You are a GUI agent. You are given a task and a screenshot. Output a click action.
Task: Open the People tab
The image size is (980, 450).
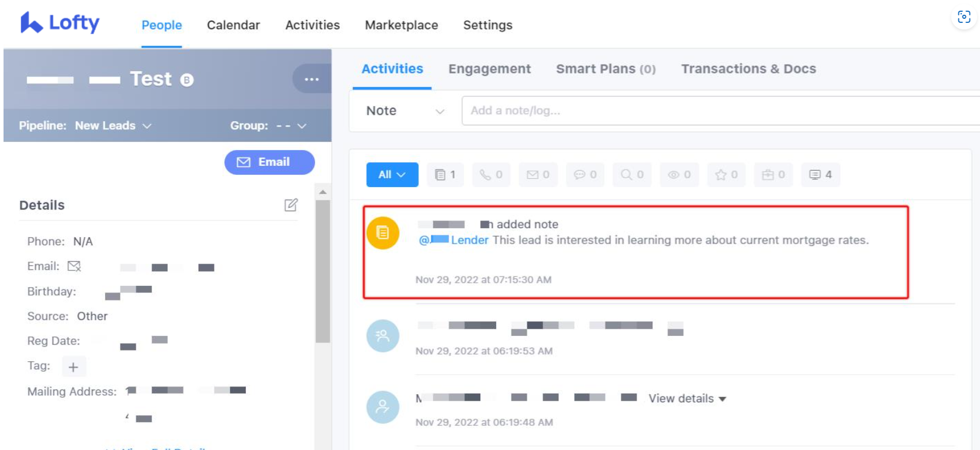pos(162,25)
